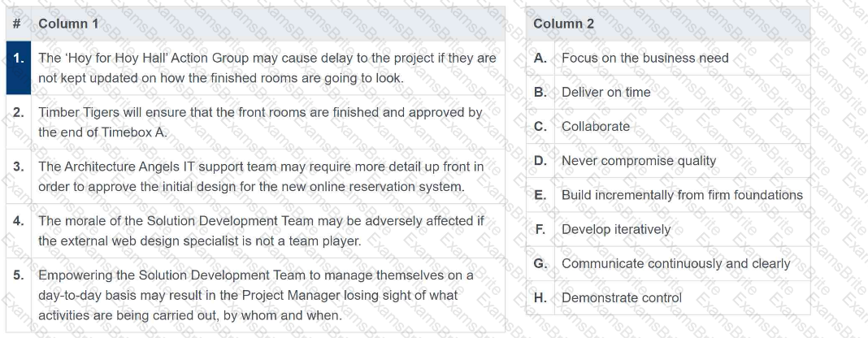Select the 'Deliver on time' option

[605, 93]
